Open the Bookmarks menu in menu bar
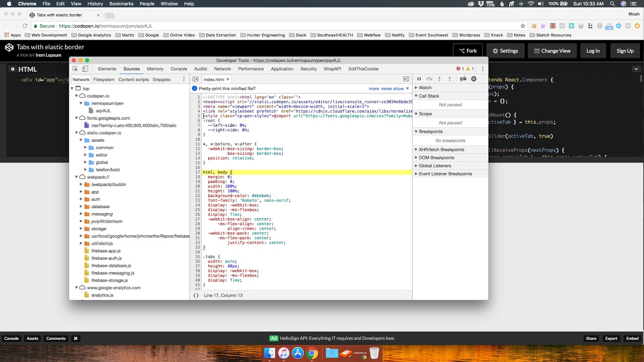The image size is (644, 362). pos(121,4)
